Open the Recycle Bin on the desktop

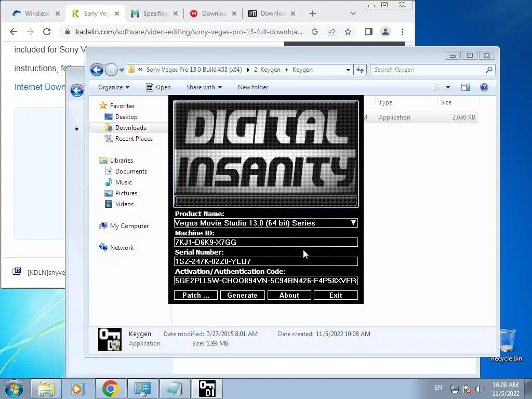click(507, 345)
